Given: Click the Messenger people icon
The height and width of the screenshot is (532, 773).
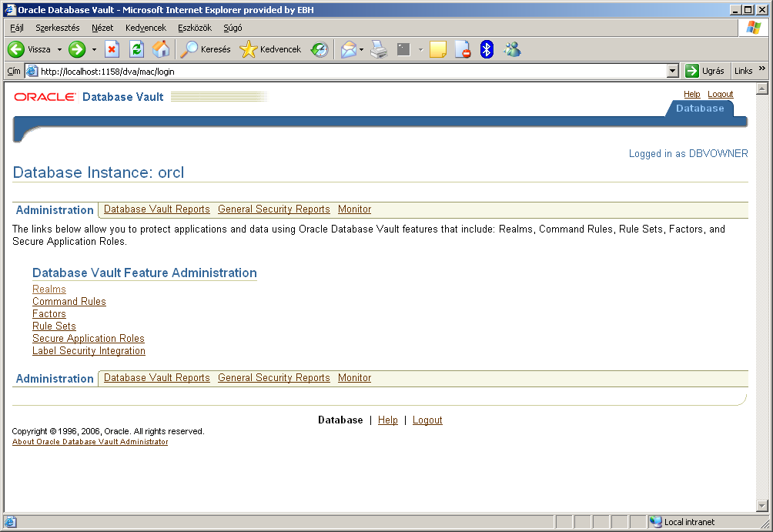Looking at the screenshot, I should (512, 49).
